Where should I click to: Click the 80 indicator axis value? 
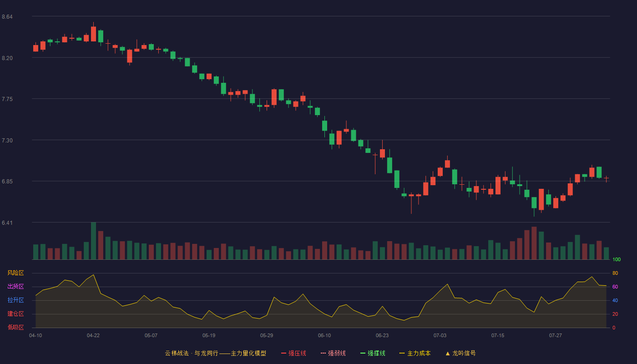[615, 273]
